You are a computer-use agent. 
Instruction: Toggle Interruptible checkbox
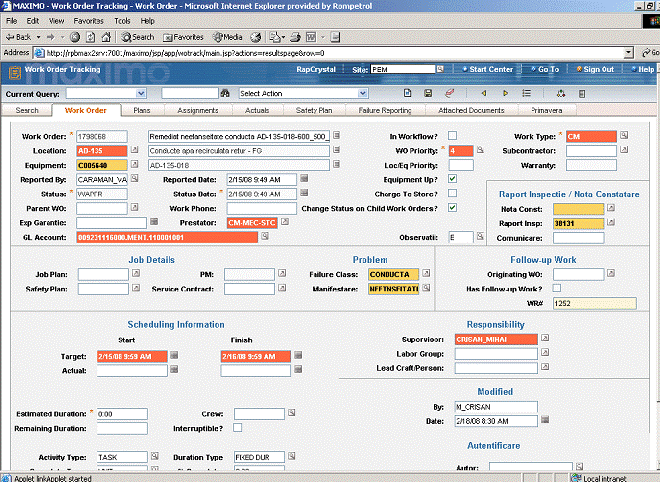pos(238,428)
